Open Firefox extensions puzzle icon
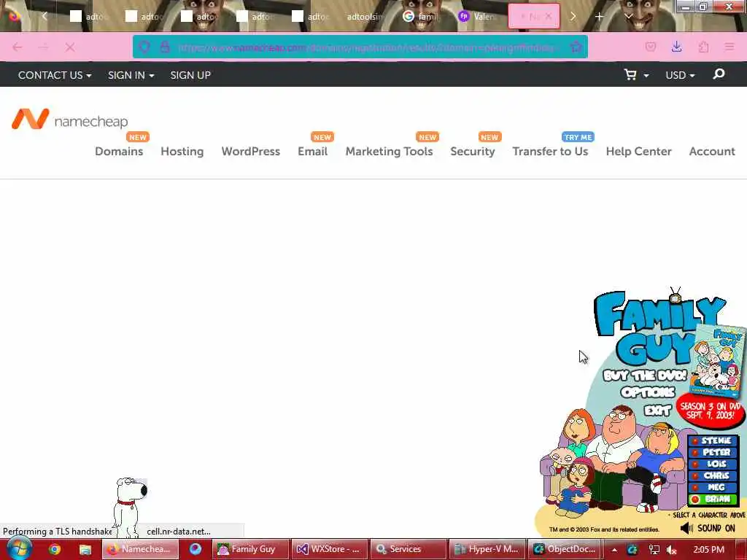 pos(703,47)
